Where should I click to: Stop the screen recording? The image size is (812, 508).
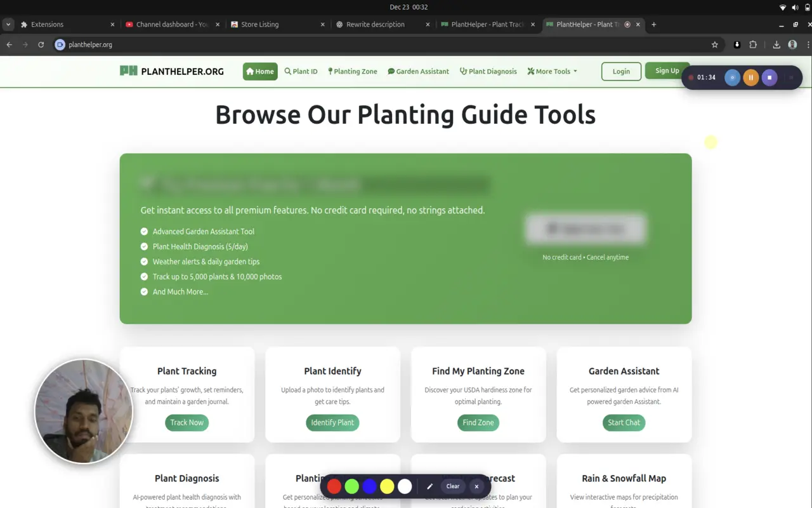tap(769, 77)
